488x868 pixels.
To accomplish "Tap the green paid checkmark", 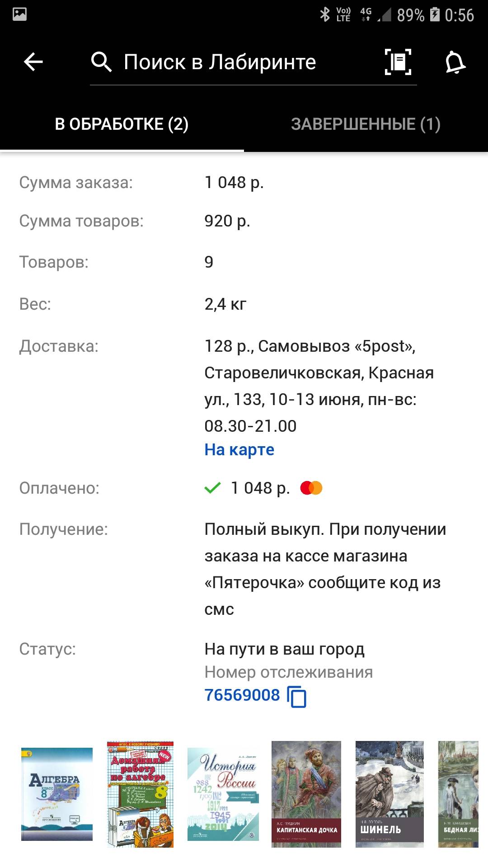I will click(212, 488).
